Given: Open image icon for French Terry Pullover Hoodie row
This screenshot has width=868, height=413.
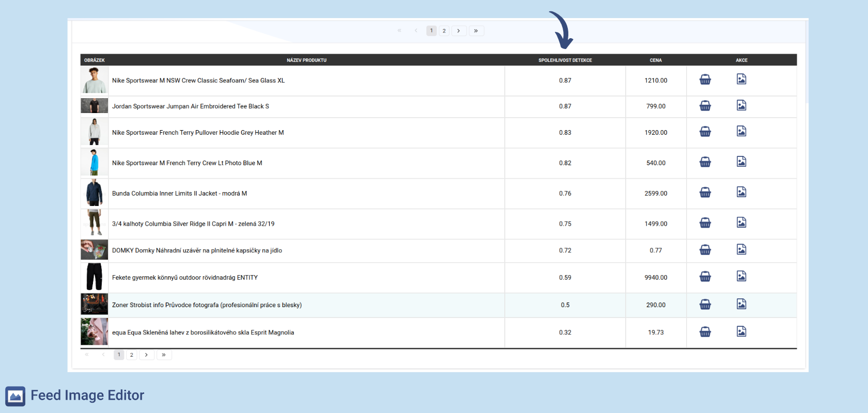Looking at the screenshot, I should 741,131.
